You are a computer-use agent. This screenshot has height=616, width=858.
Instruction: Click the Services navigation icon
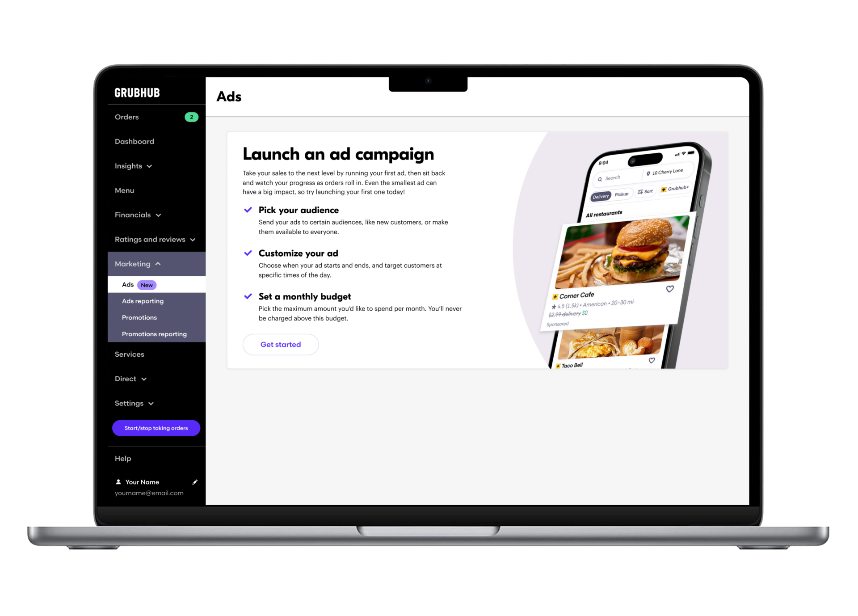click(130, 354)
